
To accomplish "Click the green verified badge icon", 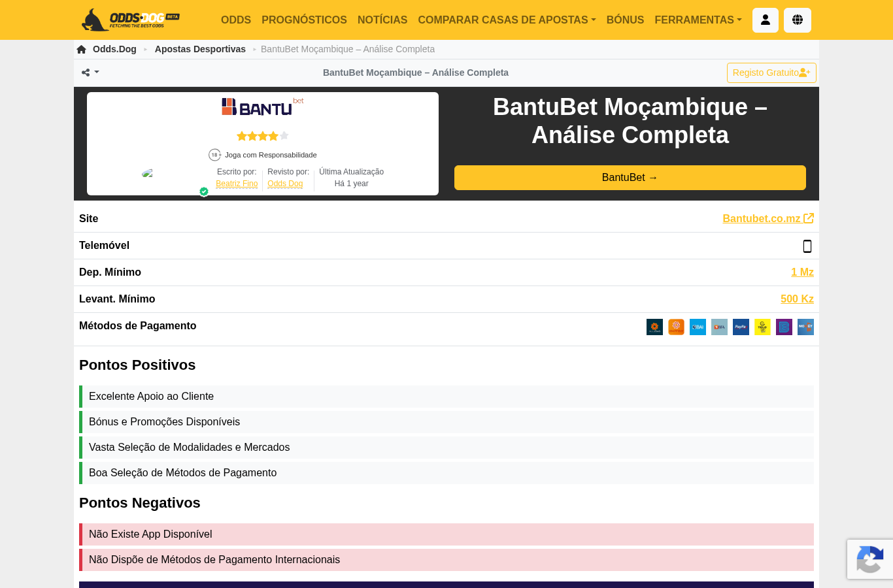I will [x=204, y=191].
